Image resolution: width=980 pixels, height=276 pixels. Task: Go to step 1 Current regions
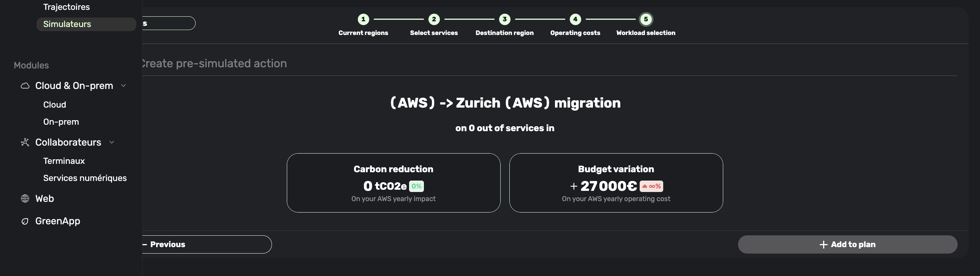click(x=363, y=19)
